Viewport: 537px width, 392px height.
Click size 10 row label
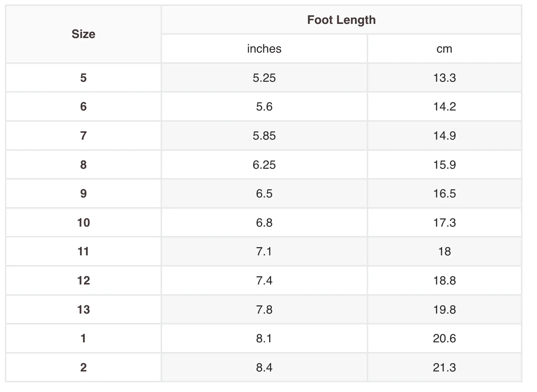click(x=83, y=223)
